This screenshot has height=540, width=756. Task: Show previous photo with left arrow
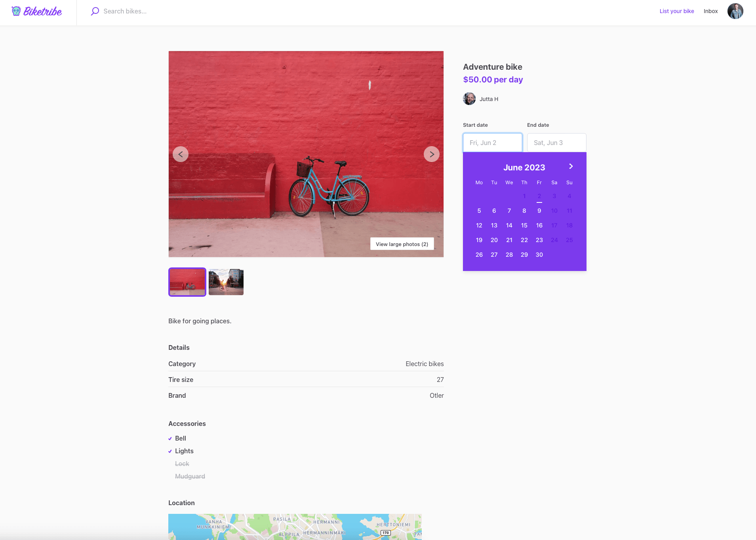pyautogui.click(x=181, y=154)
